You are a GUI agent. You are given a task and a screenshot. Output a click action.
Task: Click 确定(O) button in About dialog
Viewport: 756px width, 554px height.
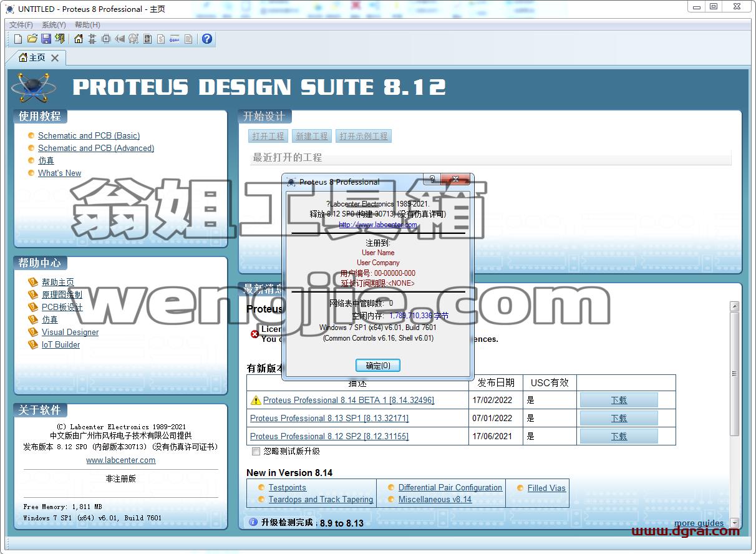tap(378, 365)
